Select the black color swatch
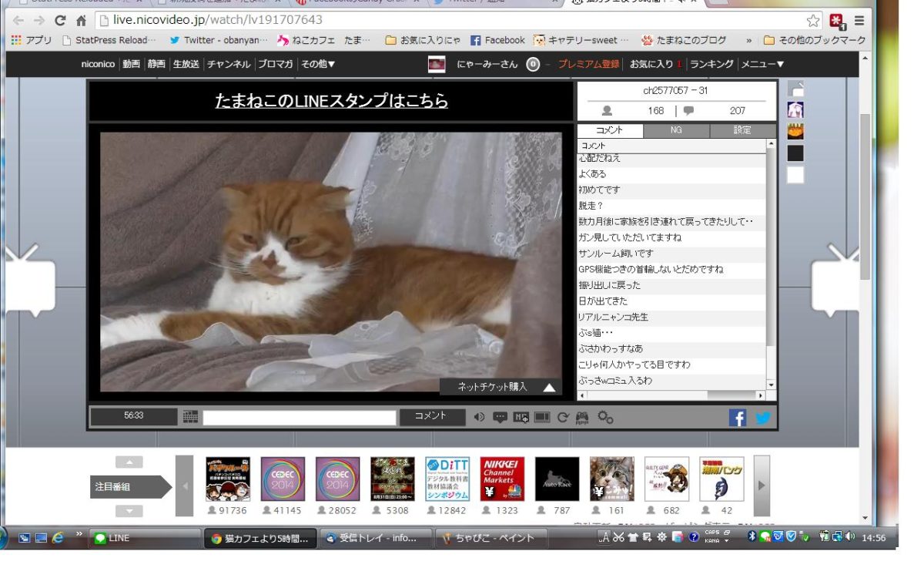924x578 pixels. pyautogui.click(x=795, y=153)
